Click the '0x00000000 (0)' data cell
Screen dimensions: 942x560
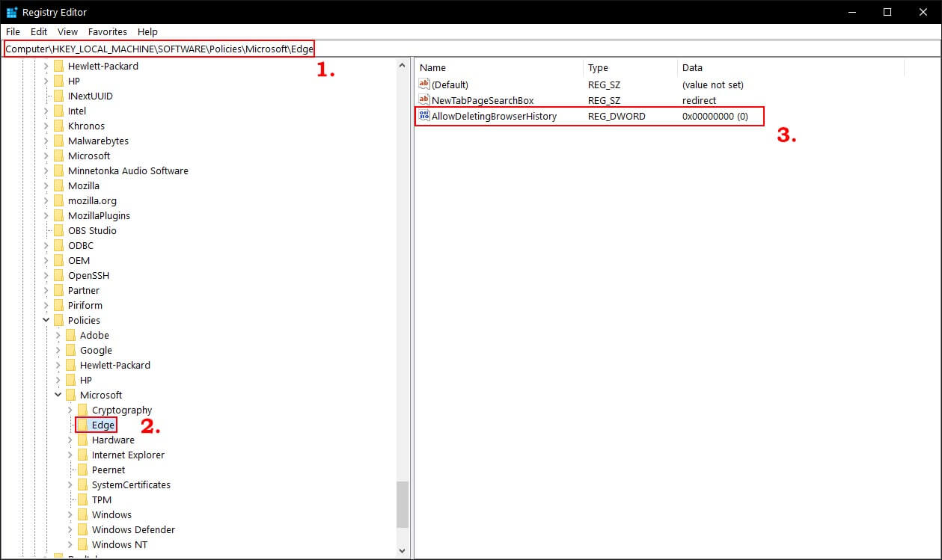pos(715,116)
